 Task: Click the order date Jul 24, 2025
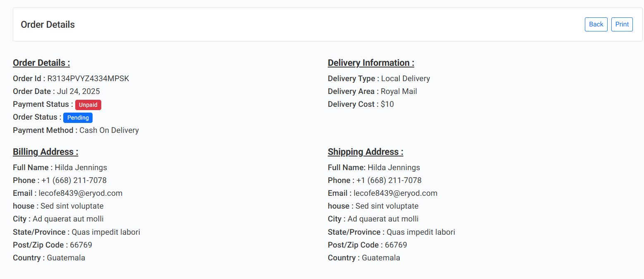(x=78, y=91)
